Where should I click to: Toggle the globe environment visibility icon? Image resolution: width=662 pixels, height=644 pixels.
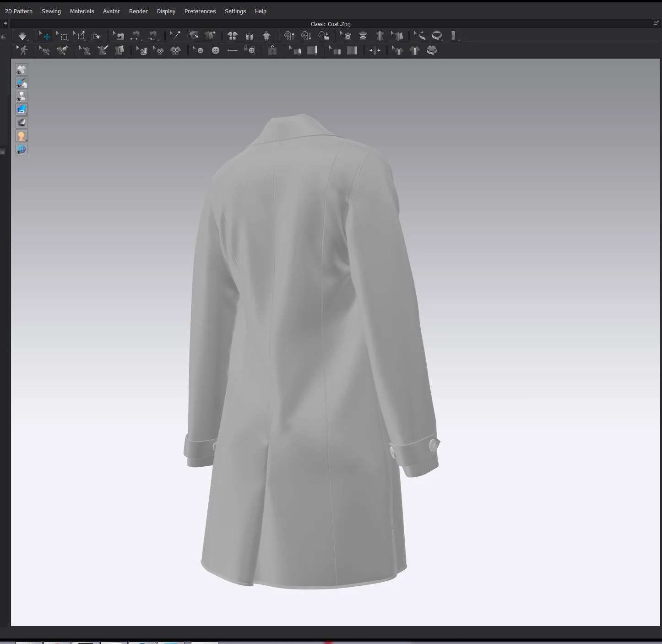[x=22, y=149]
